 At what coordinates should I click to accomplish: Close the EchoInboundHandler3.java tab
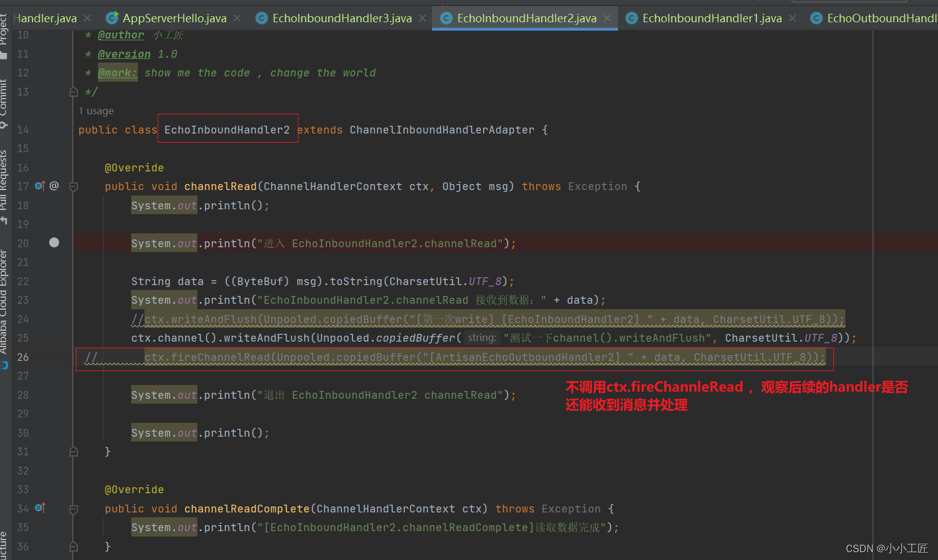pos(422,18)
